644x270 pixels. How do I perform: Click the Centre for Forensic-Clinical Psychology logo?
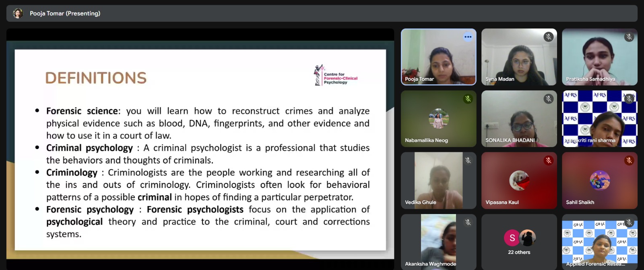click(x=336, y=75)
